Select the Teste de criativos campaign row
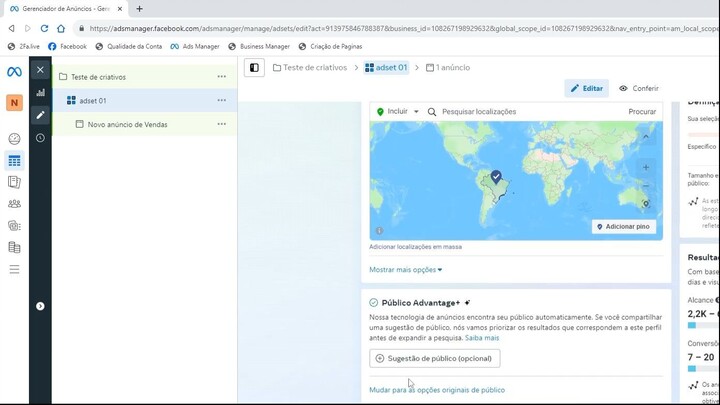 (x=145, y=77)
